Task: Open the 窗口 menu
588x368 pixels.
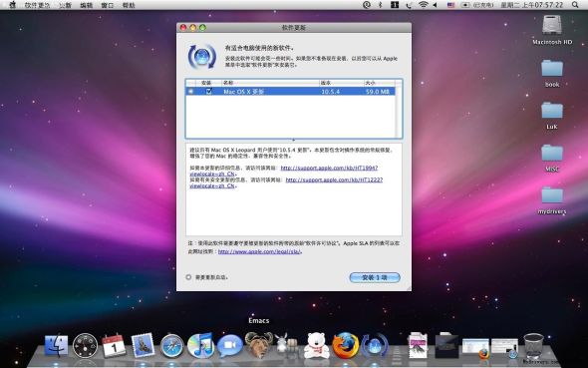Action: click(x=108, y=5)
